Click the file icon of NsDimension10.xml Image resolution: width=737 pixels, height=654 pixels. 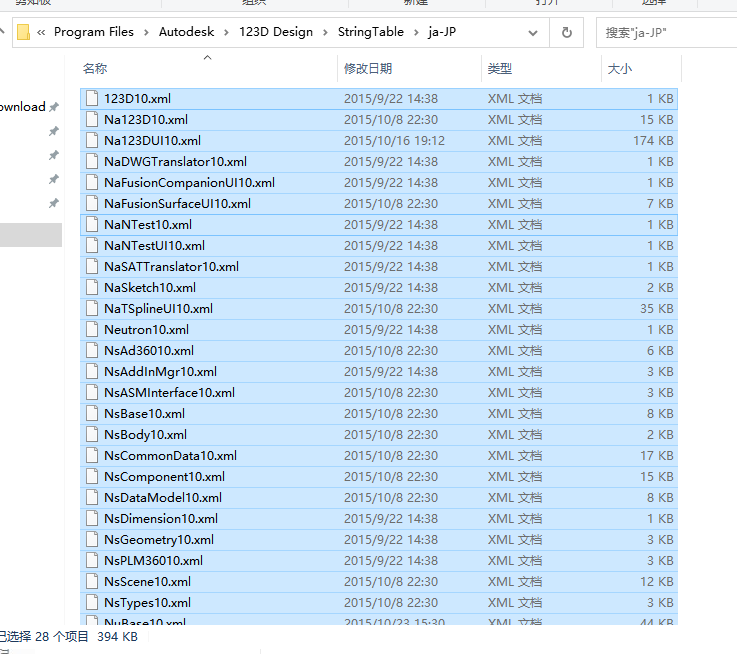[x=92, y=519]
